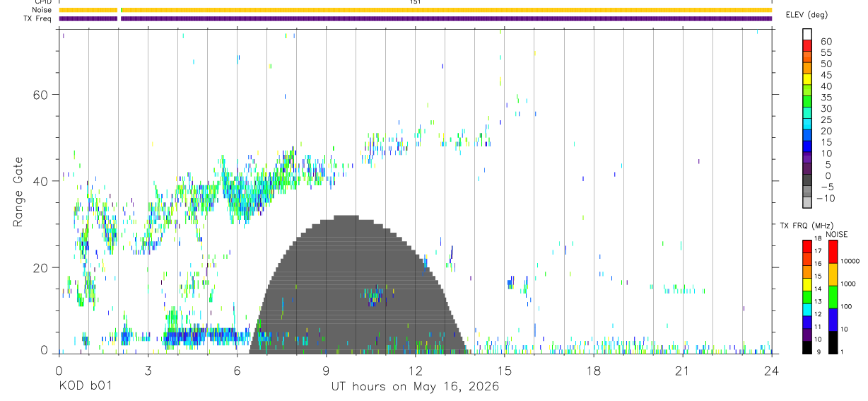Click the ELEV colorbar label '55'

coord(826,52)
